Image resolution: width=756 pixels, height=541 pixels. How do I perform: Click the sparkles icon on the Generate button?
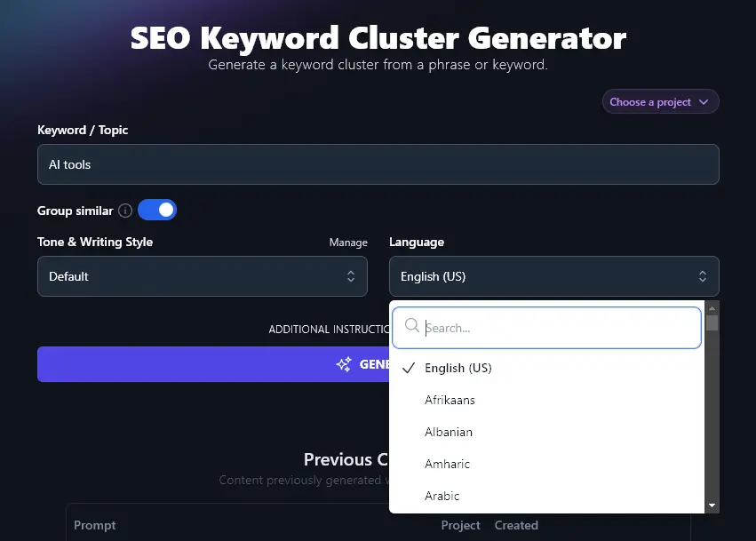click(343, 364)
